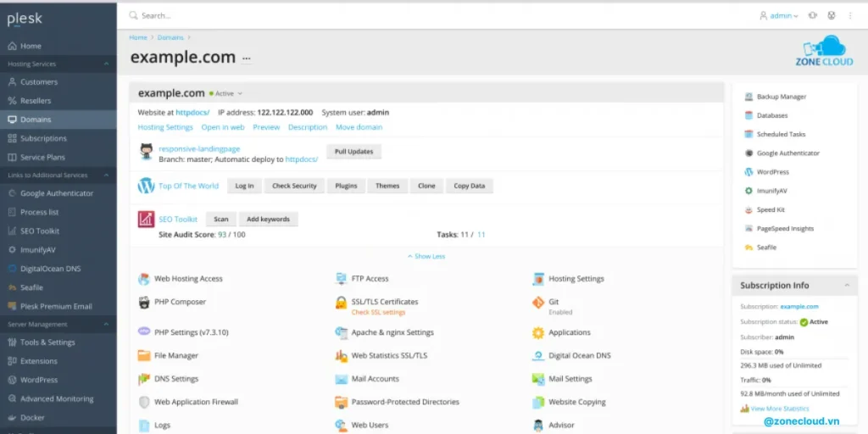This screenshot has width=868, height=434.
Task: Open Docker in the sidebar
Action: [58, 417]
